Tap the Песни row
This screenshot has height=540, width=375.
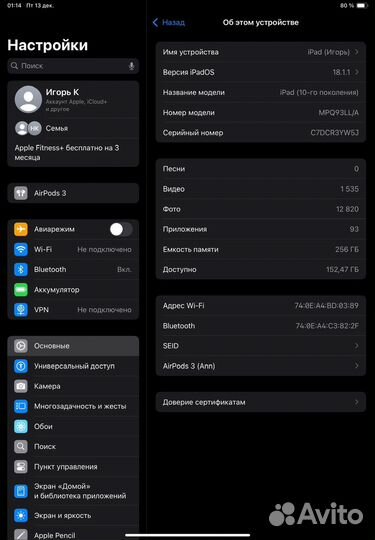261,169
